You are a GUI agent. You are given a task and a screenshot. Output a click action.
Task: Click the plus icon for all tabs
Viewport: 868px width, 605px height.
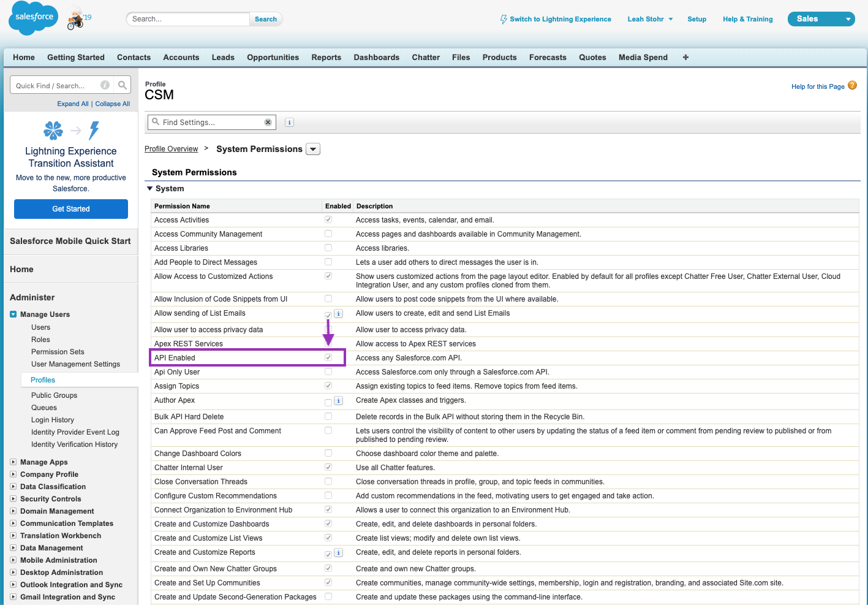click(x=685, y=57)
